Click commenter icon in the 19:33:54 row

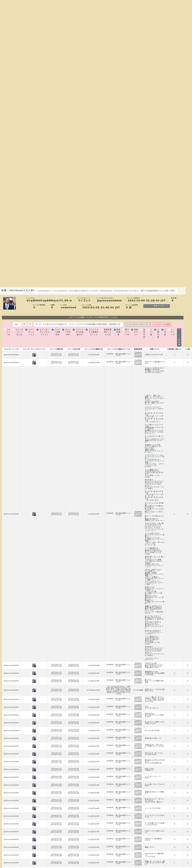point(34,793)
